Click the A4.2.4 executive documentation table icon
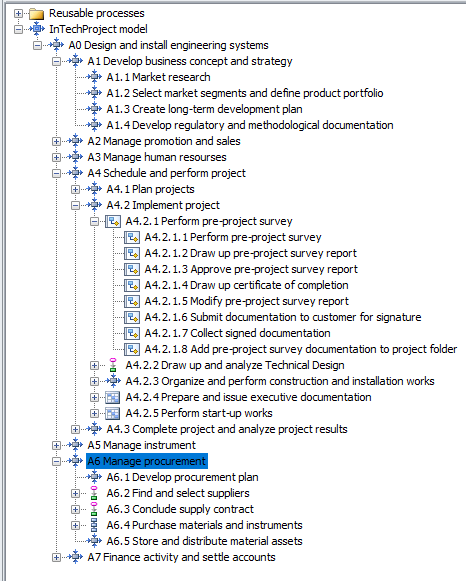 113,397
